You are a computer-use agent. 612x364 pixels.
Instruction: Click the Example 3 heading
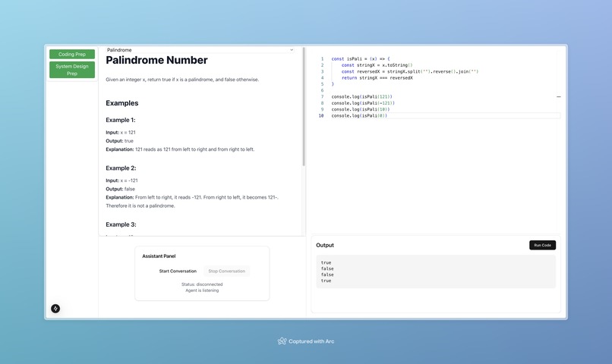click(x=121, y=224)
